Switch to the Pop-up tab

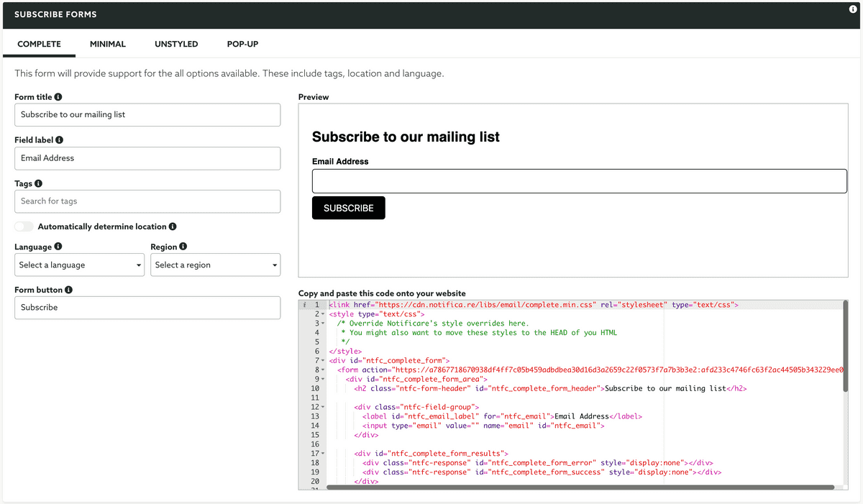(x=242, y=44)
